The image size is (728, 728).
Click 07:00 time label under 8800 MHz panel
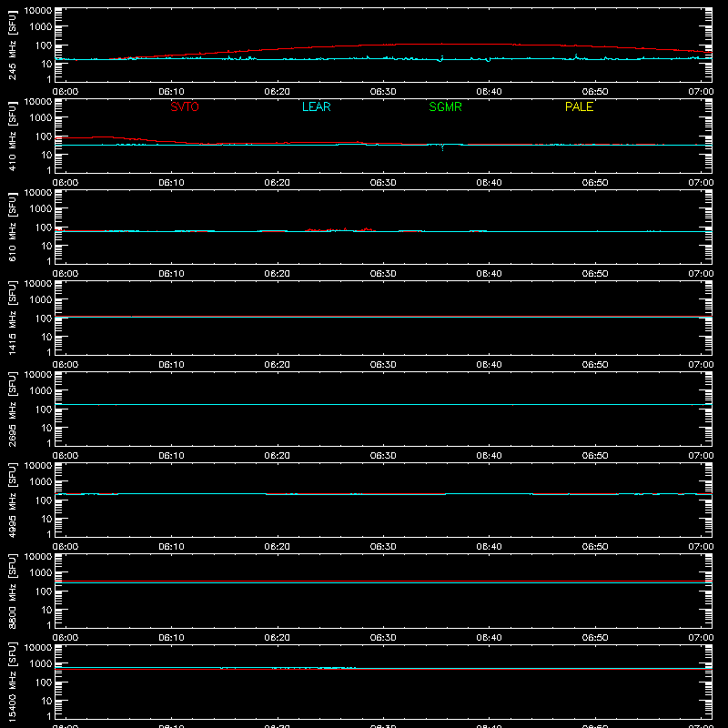(x=701, y=638)
